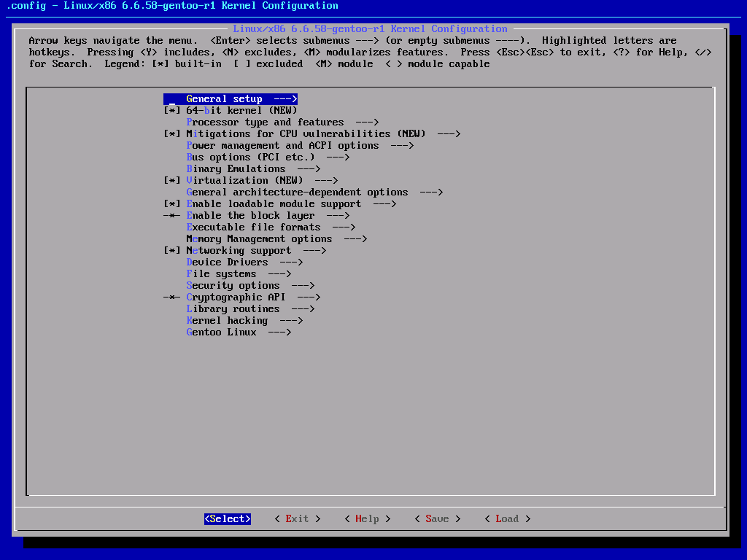Click the Legend: [*] built-in text
Image resolution: width=747 pixels, height=560 pixels.
tap(163, 64)
